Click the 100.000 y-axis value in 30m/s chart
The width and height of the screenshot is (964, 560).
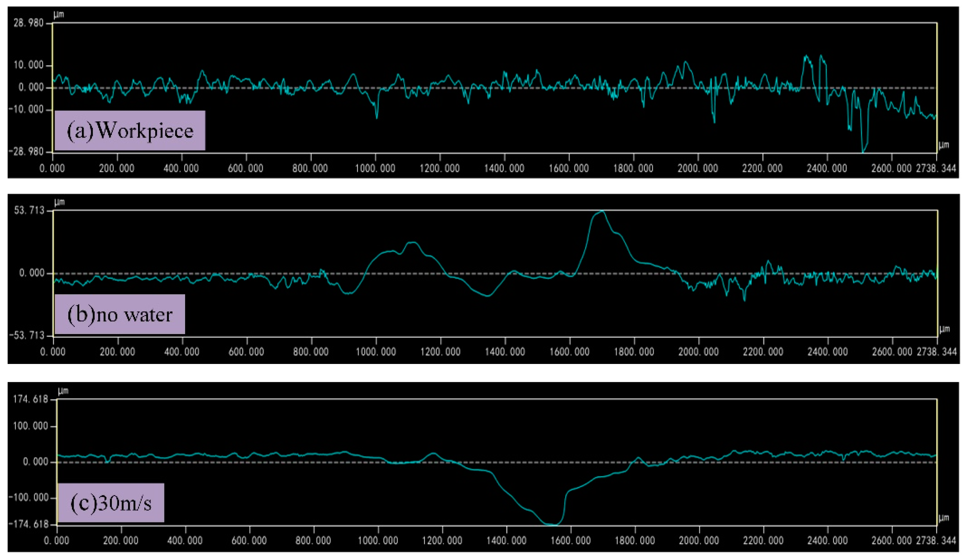pos(31,426)
